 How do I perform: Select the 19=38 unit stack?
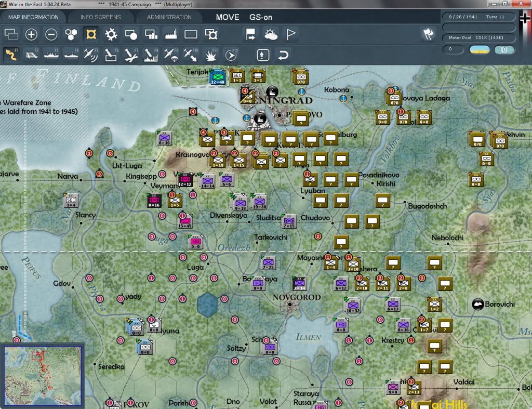[x=259, y=202]
